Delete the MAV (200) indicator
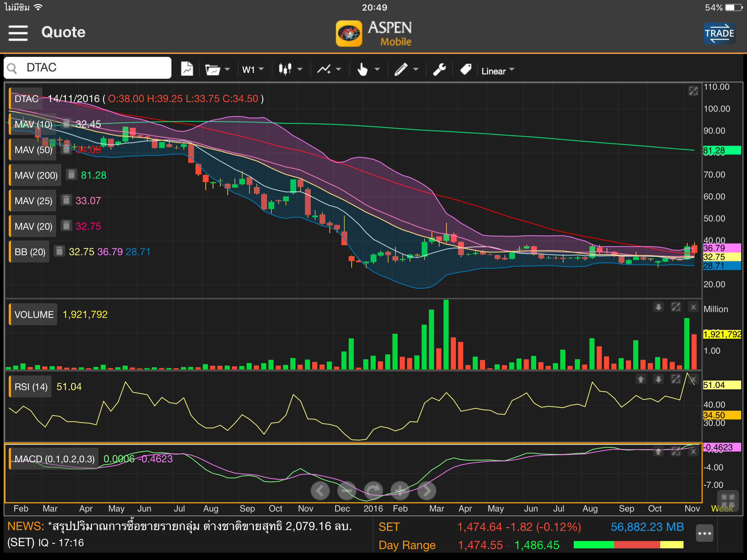The image size is (747, 560). [71, 175]
